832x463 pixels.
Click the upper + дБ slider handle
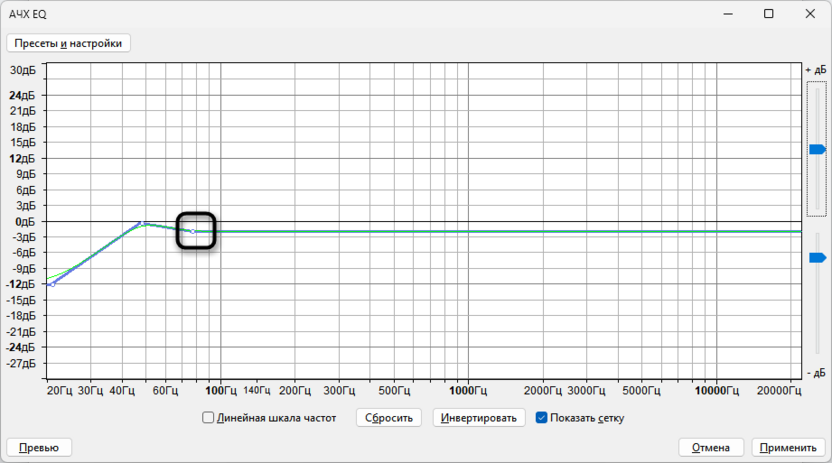(817, 150)
